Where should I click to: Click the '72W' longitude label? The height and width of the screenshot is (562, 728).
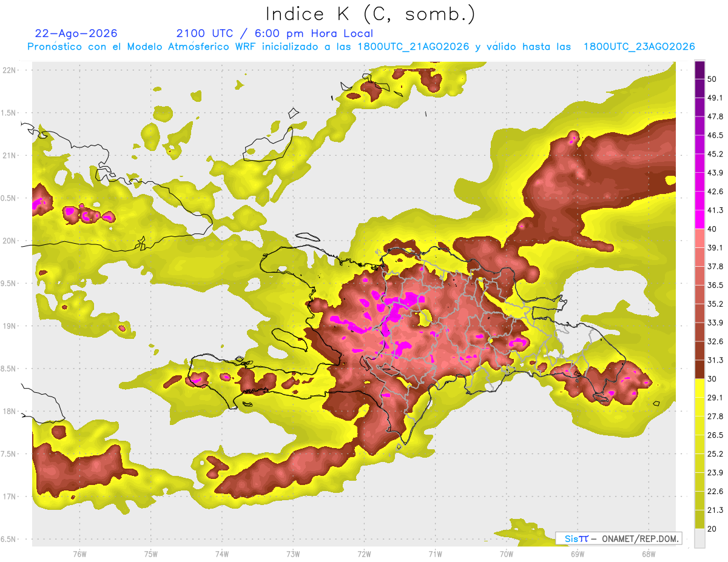364,554
